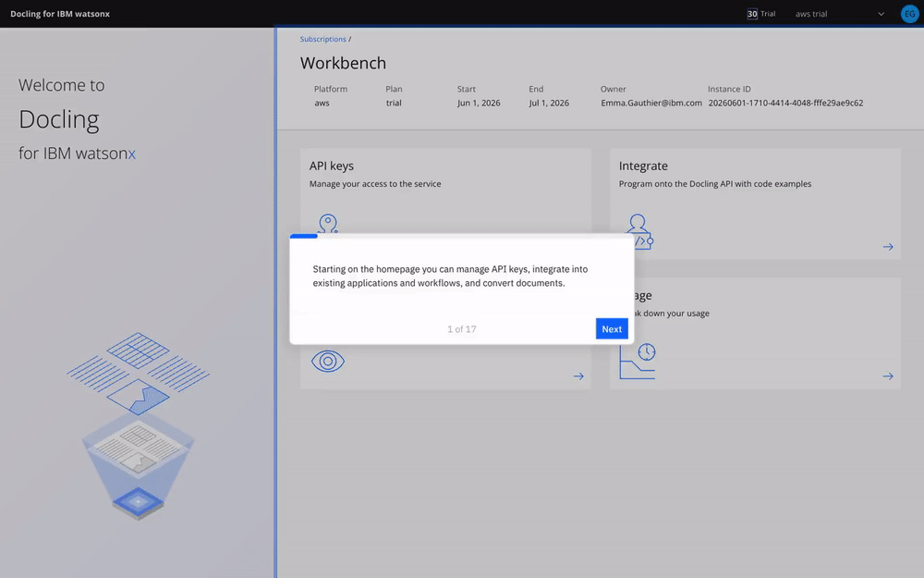Screen dimensions: 924x578
Task: Click the API keys key icon
Action: tap(328, 224)
